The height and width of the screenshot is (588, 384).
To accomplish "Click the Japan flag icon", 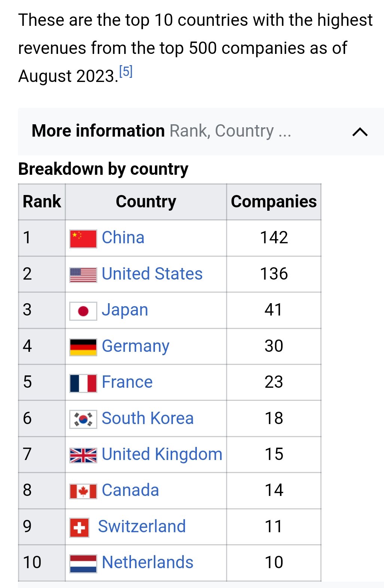I will [83, 311].
